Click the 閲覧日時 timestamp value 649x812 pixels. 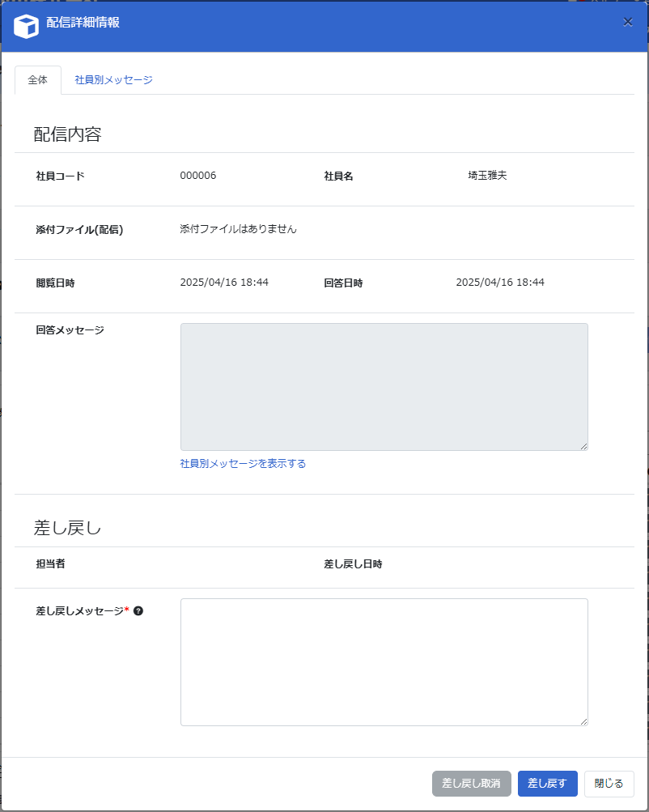pyautogui.click(x=224, y=283)
